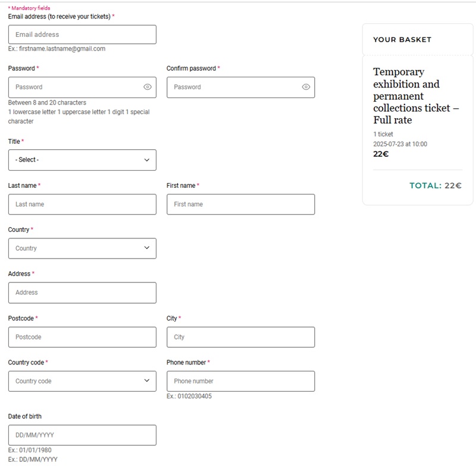Viewport: 476px width, 472px height.
Task: Show password with the Password eye icon
Action: pyautogui.click(x=148, y=87)
